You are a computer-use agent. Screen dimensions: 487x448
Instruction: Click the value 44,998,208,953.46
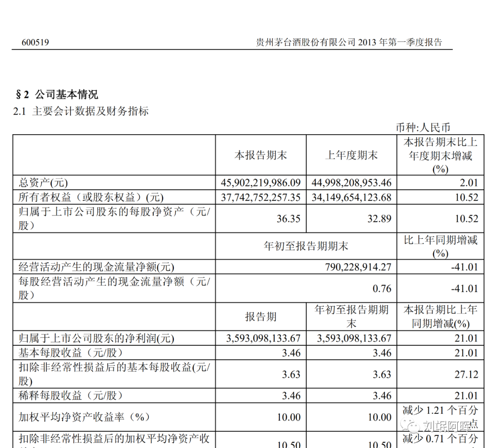pyautogui.click(x=351, y=183)
